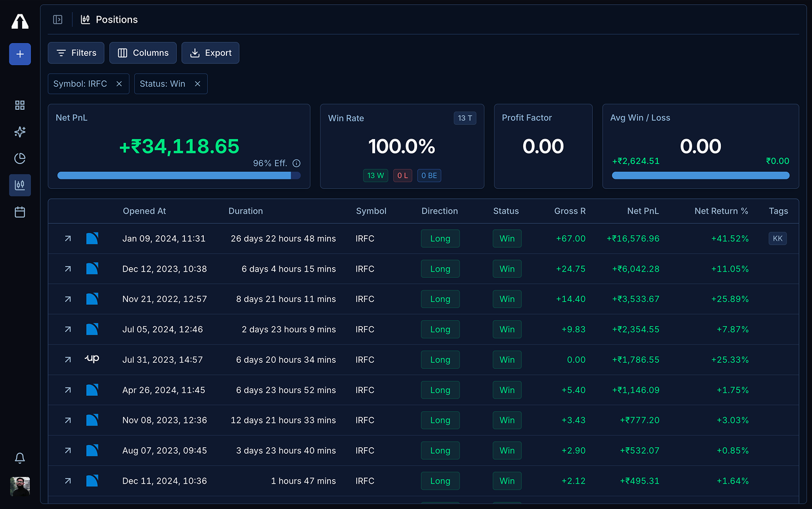Remove the Symbol: IRFC filter chip

[119, 83]
